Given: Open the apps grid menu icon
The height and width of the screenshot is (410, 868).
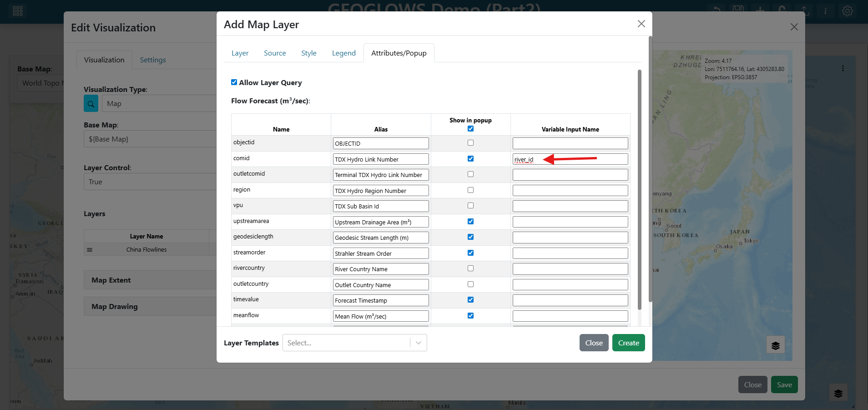Looking at the screenshot, I should 18,11.
